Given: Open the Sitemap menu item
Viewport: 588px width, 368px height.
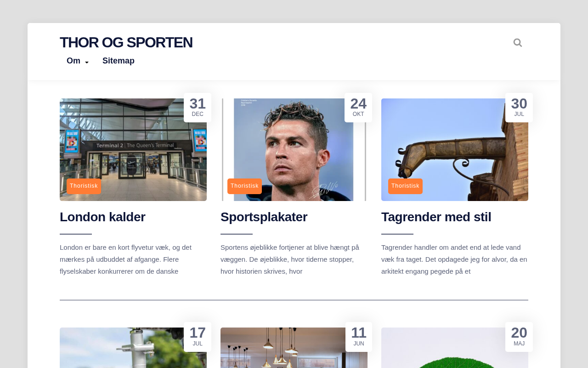Looking at the screenshot, I should pyautogui.click(x=119, y=61).
